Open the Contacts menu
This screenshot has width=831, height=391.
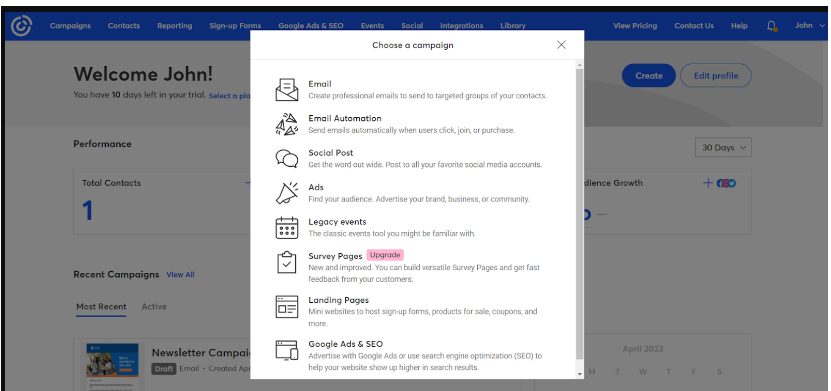123,25
